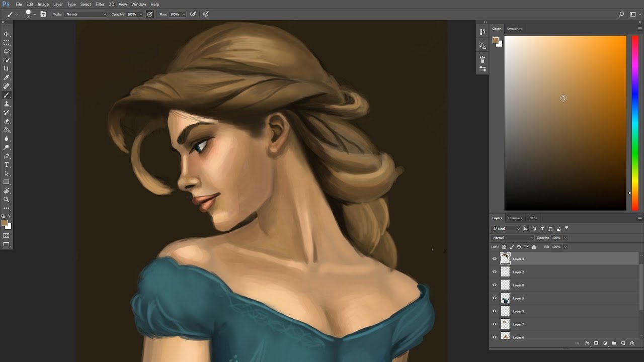Screen dimensions: 644x362
Task: Open the Filter menu
Action: [x=100, y=5]
